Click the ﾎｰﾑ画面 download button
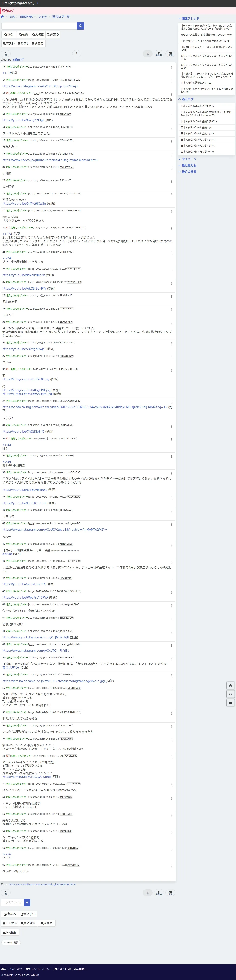This screenshot has height=980, width=236. 10,932
